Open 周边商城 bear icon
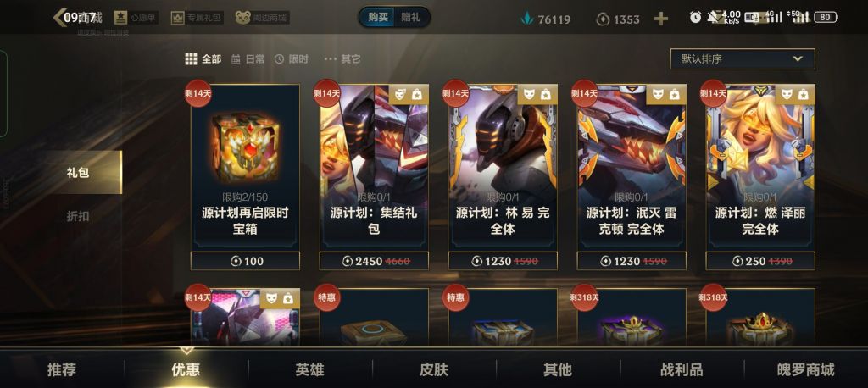868x388 pixels. 242,18
